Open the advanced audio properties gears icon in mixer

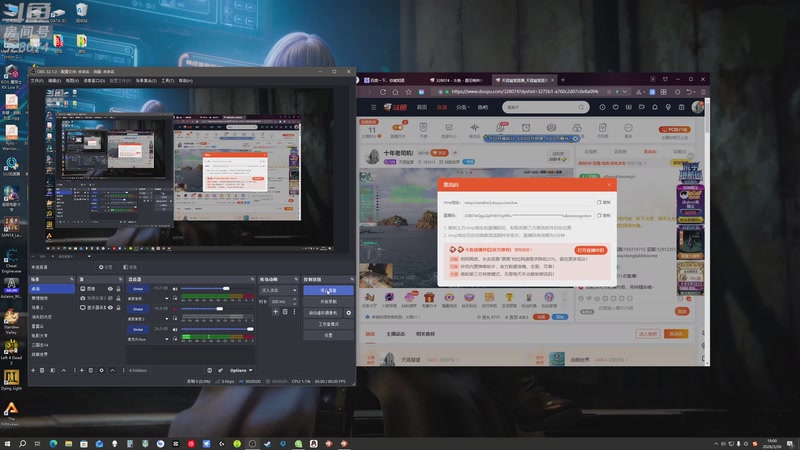click(x=220, y=370)
